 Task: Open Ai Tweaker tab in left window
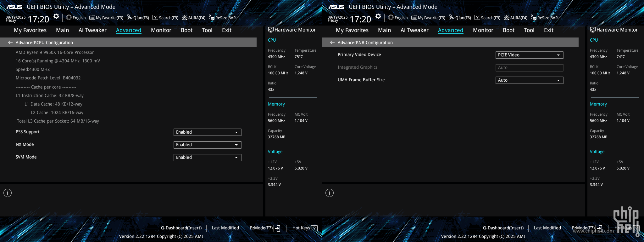coord(92,30)
